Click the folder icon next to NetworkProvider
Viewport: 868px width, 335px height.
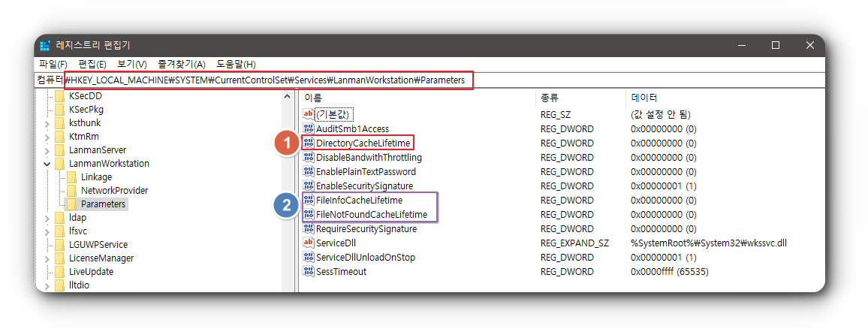(x=72, y=190)
